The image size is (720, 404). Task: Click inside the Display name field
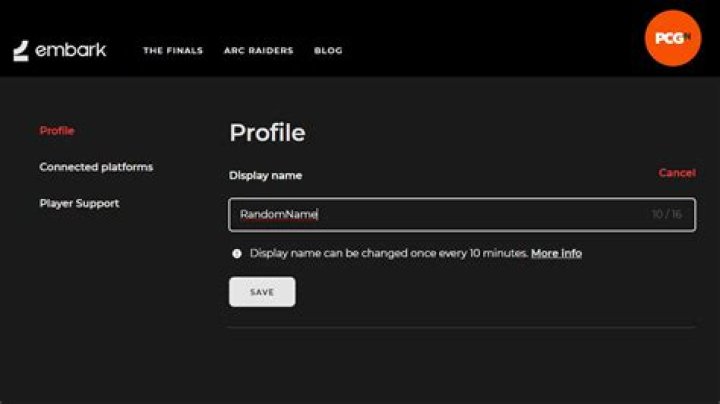click(x=462, y=214)
